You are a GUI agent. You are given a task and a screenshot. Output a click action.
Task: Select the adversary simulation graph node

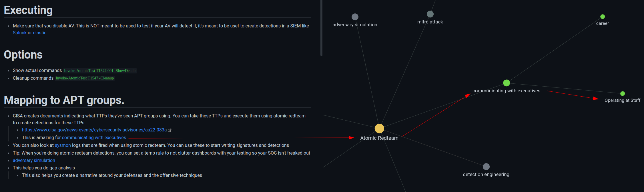355,17
